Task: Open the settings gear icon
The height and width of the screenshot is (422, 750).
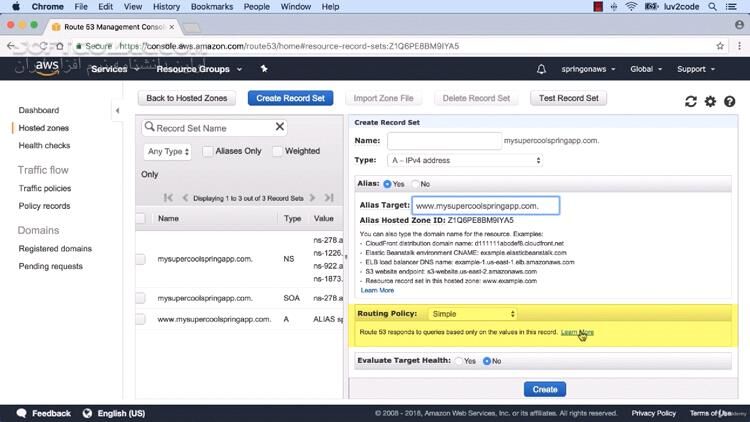Action: [710, 101]
